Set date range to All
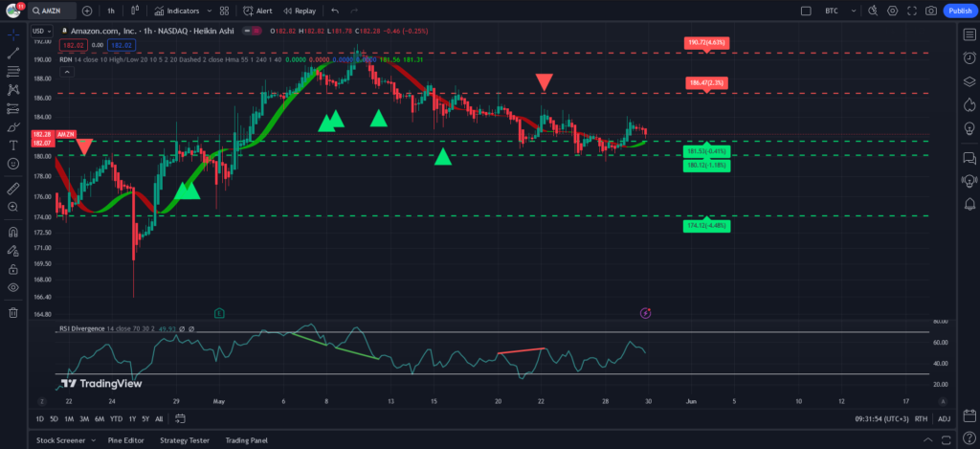 (x=159, y=419)
